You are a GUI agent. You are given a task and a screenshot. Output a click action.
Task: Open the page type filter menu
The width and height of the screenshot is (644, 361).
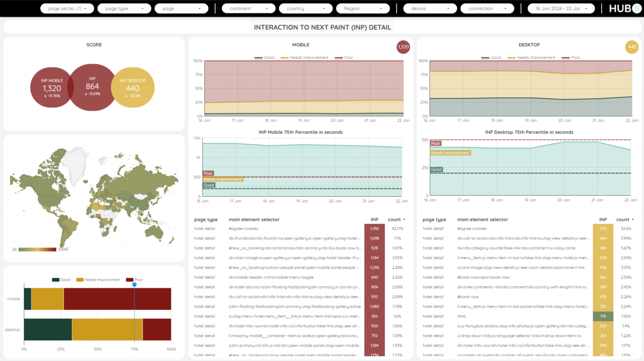click(x=124, y=8)
